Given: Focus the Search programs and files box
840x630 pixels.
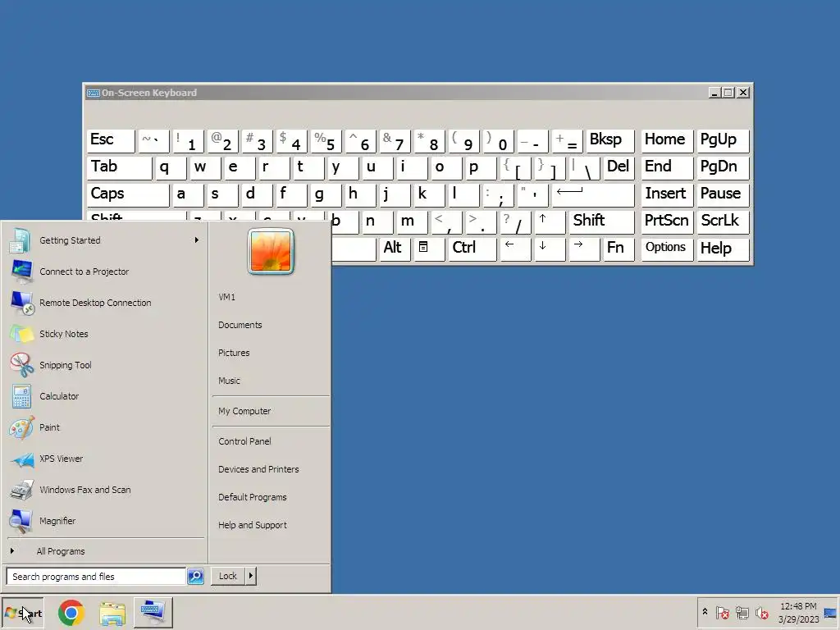Looking at the screenshot, I should click(96, 577).
